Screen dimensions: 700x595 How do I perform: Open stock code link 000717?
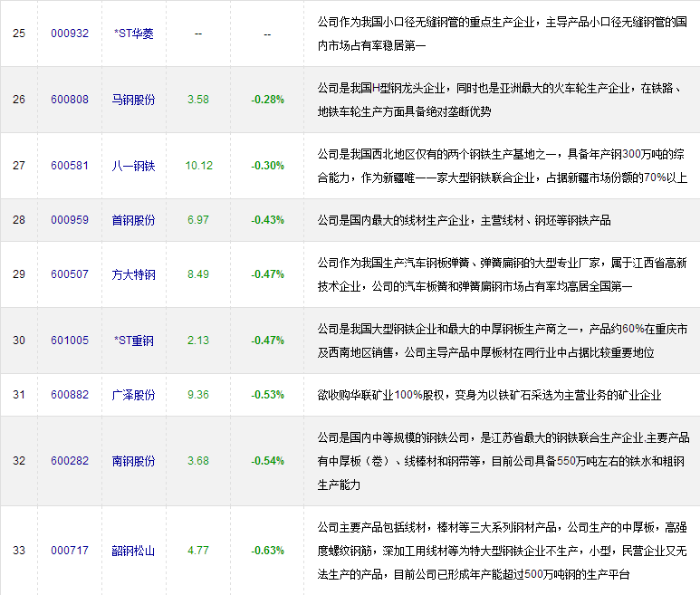(x=70, y=551)
